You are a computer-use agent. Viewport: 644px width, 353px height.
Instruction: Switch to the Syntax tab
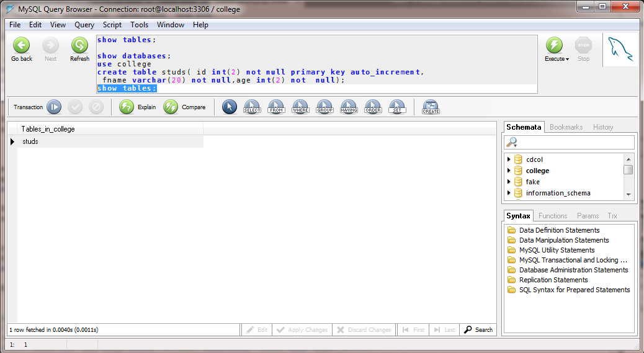pos(518,215)
